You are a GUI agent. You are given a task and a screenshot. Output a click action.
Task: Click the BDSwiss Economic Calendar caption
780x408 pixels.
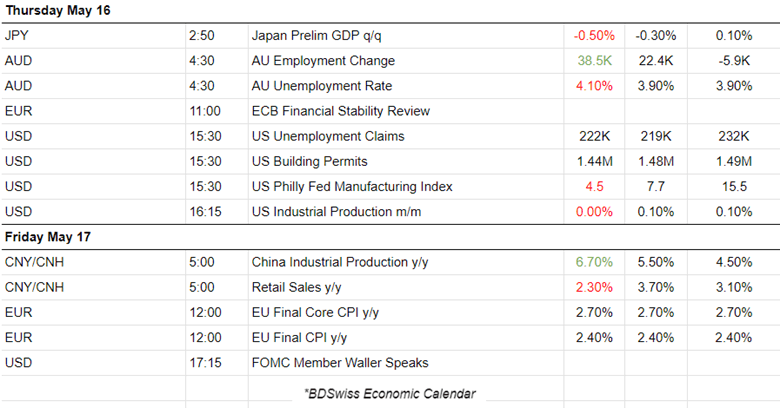[x=389, y=393]
